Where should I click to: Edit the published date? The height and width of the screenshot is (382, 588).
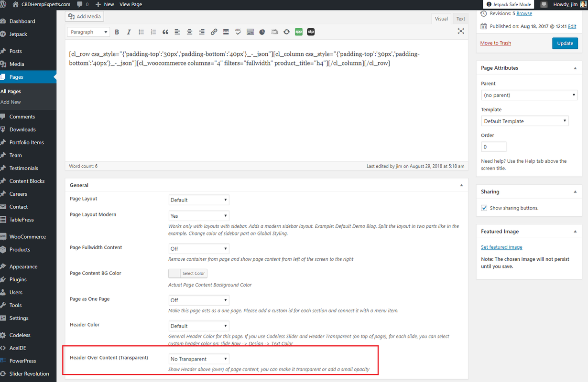tap(572, 27)
